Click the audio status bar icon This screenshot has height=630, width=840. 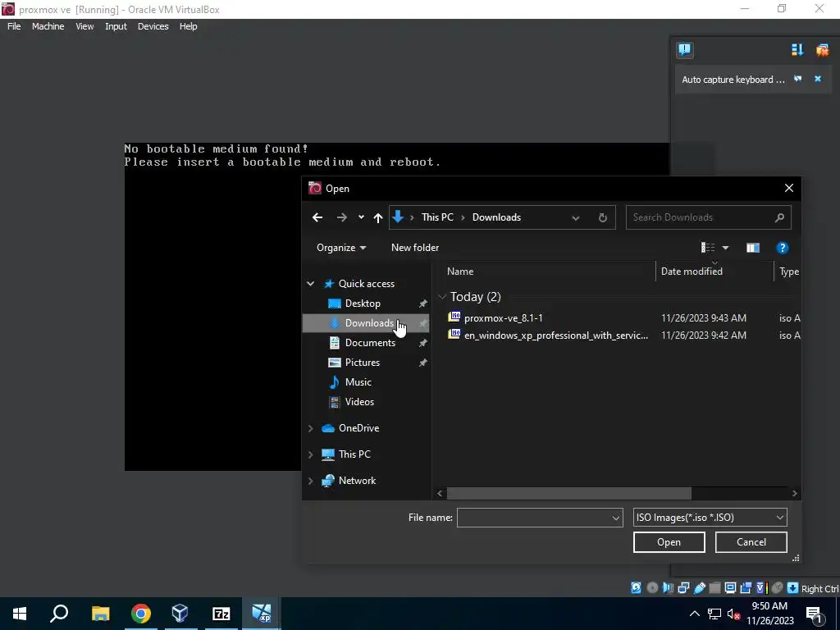(x=668, y=587)
